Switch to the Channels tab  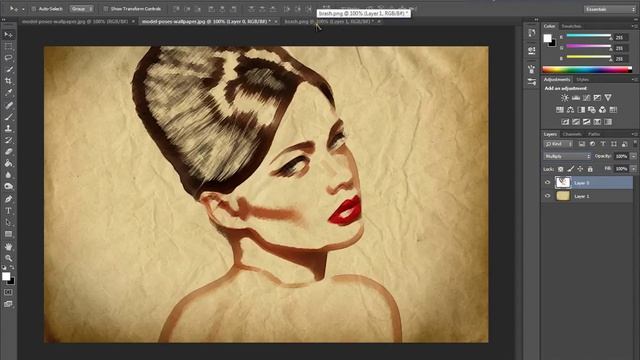click(572, 134)
